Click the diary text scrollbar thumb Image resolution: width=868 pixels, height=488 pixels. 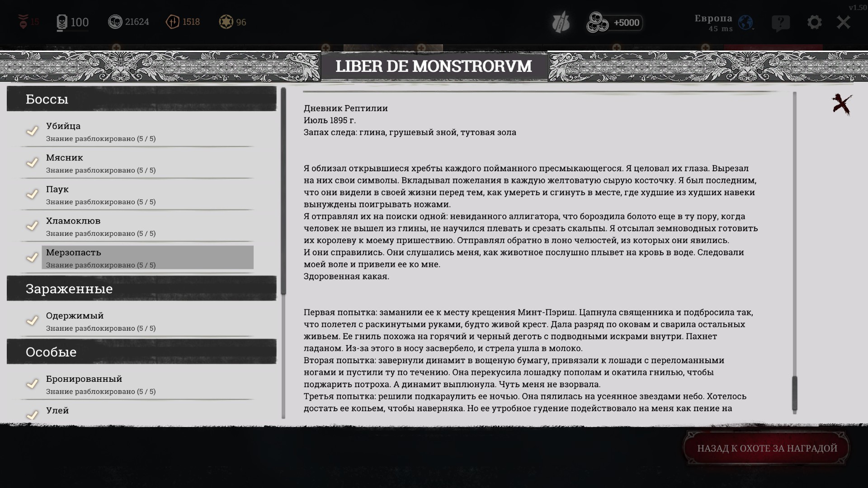[x=794, y=392]
